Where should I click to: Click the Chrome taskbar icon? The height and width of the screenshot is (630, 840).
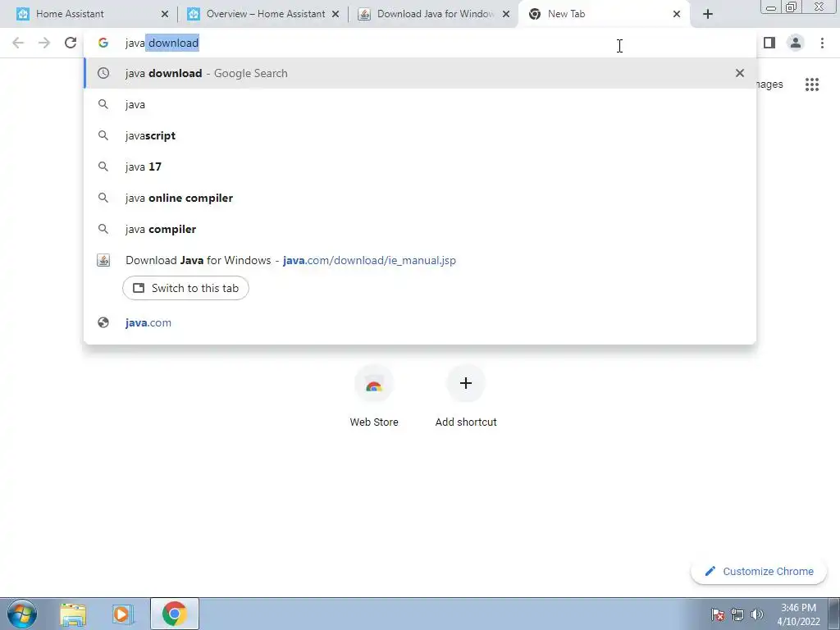click(x=174, y=614)
